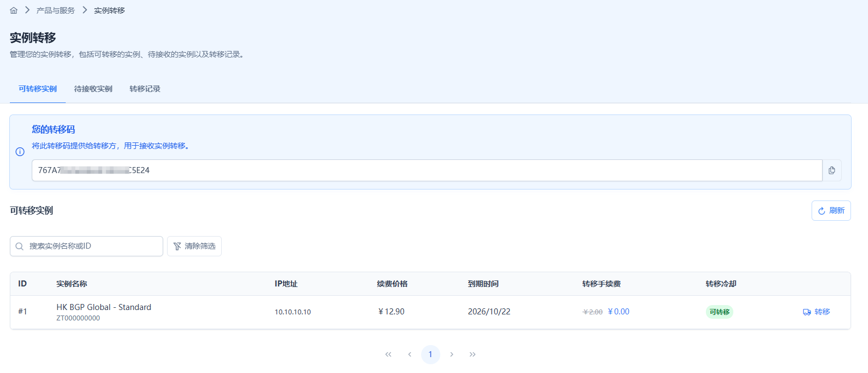Go to previous page using left chevron
The height and width of the screenshot is (373, 868).
point(410,354)
